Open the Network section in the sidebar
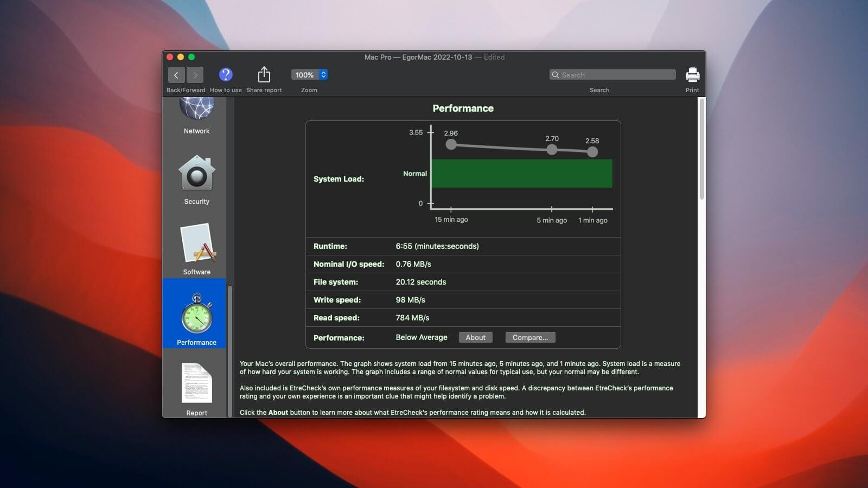This screenshot has width=868, height=488. point(196,111)
